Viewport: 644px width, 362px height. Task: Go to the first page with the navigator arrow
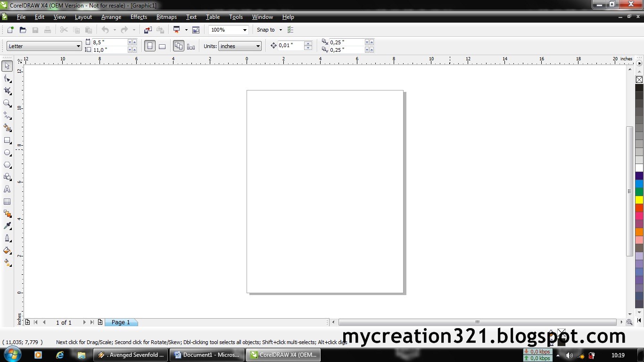(35, 322)
